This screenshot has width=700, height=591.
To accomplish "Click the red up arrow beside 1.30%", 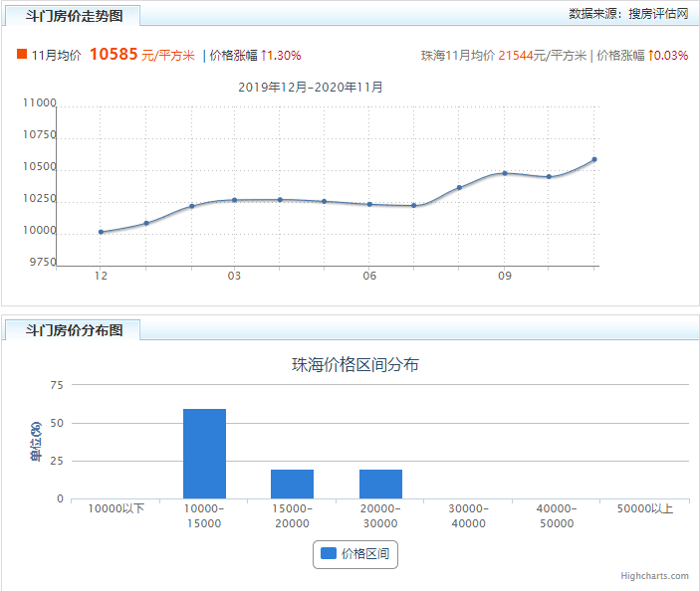I will [264, 56].
